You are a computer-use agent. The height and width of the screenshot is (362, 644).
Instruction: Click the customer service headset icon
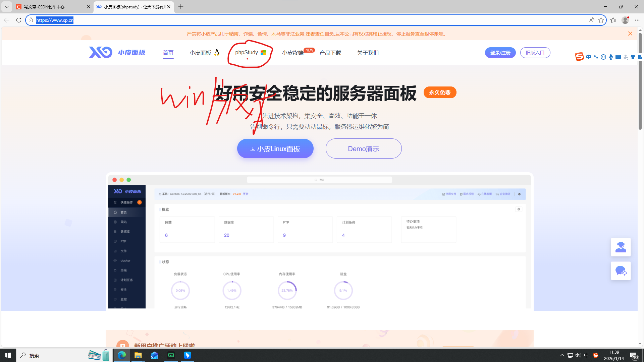click(621, 247)
